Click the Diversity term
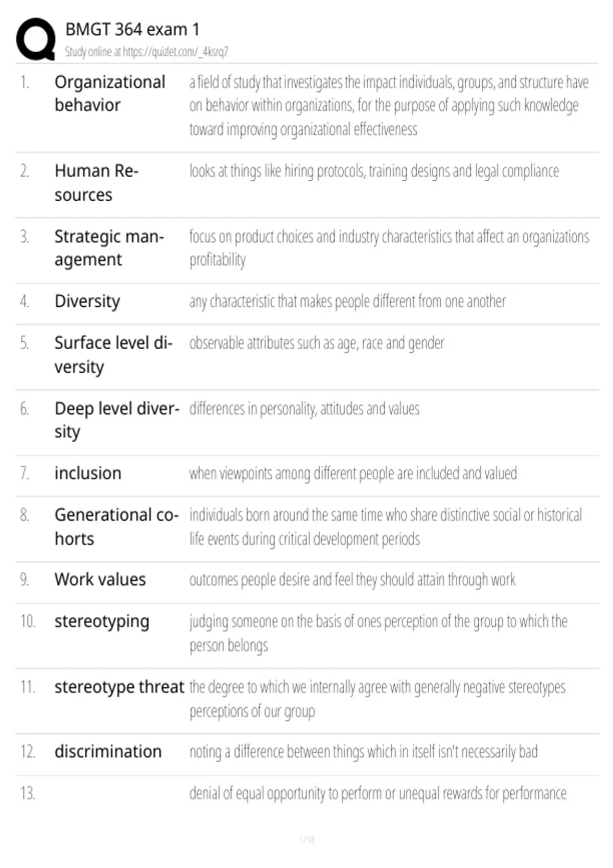This screenshot has width=613, height=868. click(x=87, y=302)
